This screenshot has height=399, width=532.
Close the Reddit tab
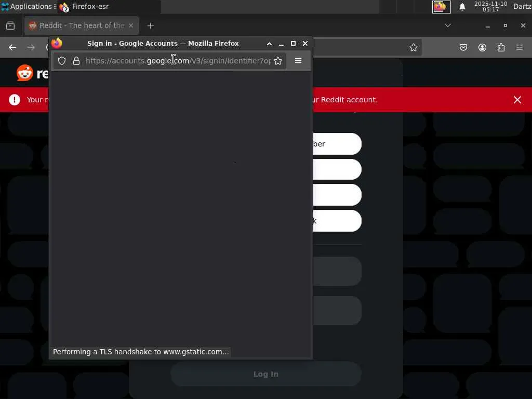tap(131, 25)
